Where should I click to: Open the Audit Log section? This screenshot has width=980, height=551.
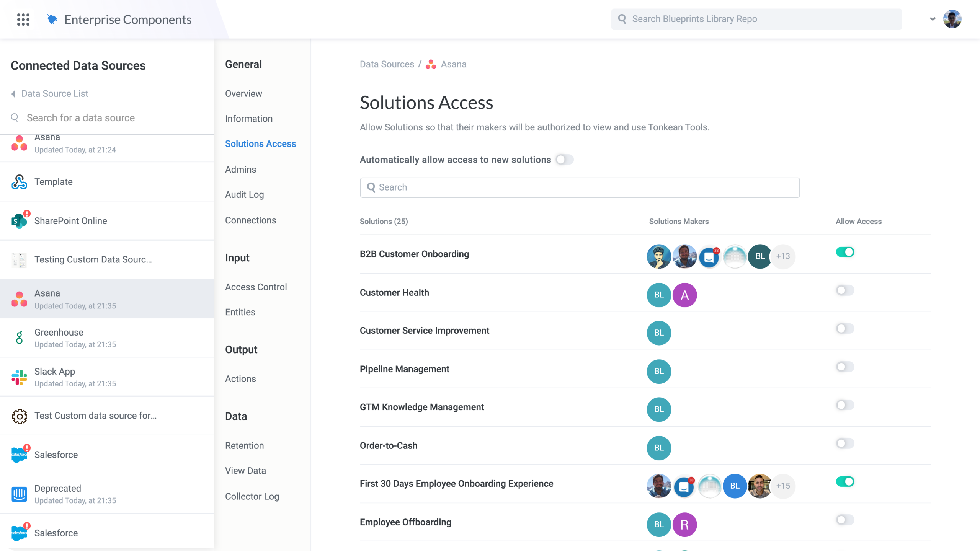pyautogui.click(x=244, y=194)
